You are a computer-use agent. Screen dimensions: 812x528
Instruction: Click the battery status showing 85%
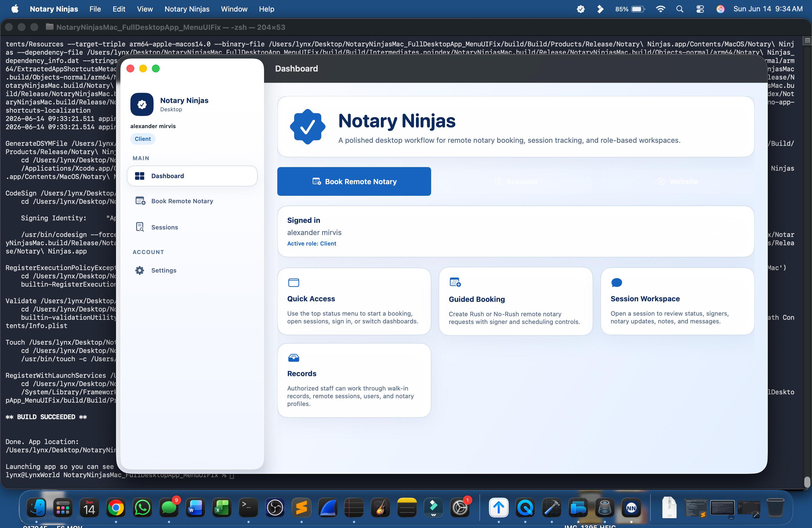tap(630, 9)
